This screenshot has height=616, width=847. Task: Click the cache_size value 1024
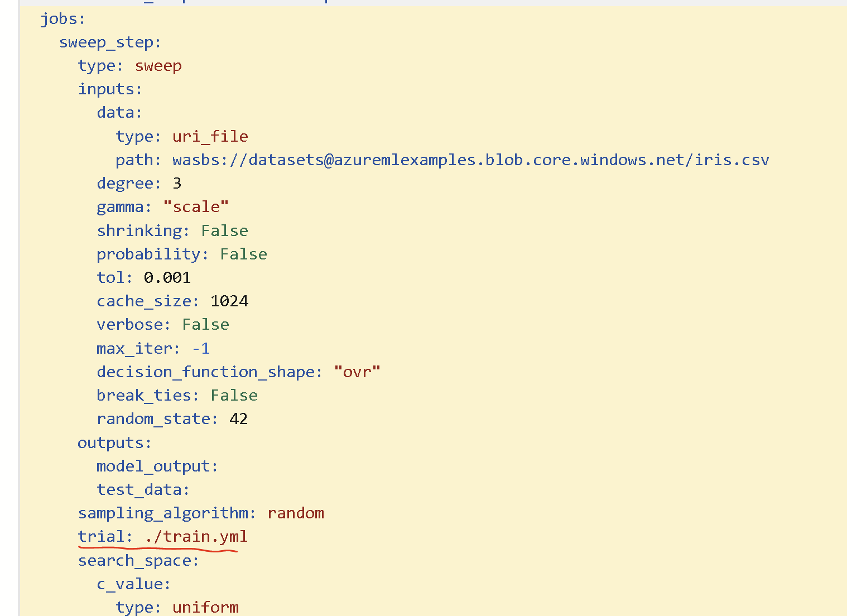pos(229,301)
